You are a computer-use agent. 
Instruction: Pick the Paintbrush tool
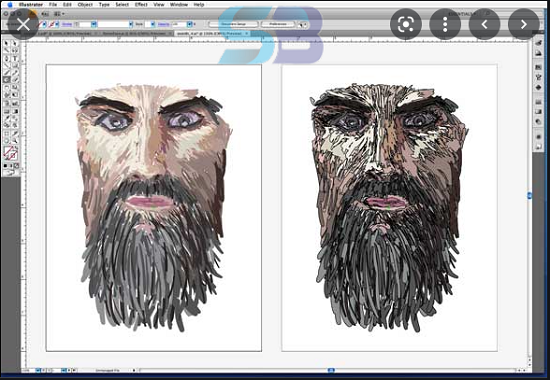point(6,73)
